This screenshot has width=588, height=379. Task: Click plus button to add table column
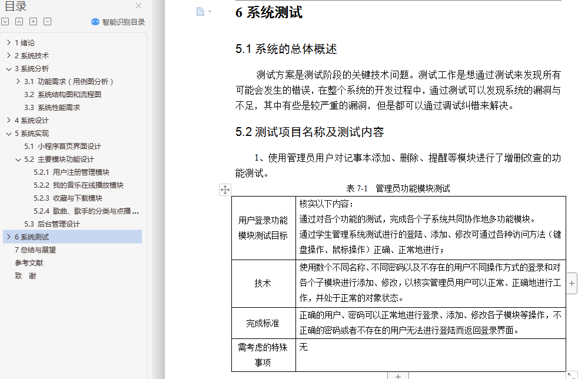pyautogui.click(x=572, y=284)
